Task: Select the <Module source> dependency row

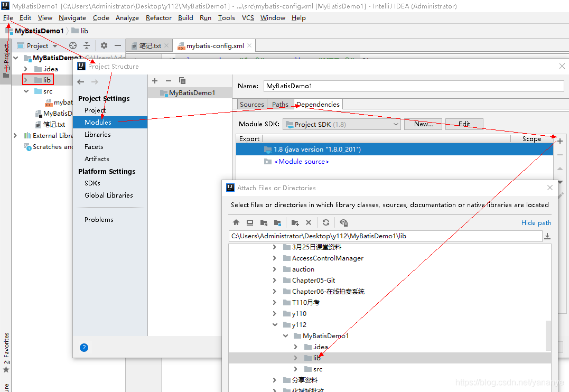Action: click(x=395, y=162)
